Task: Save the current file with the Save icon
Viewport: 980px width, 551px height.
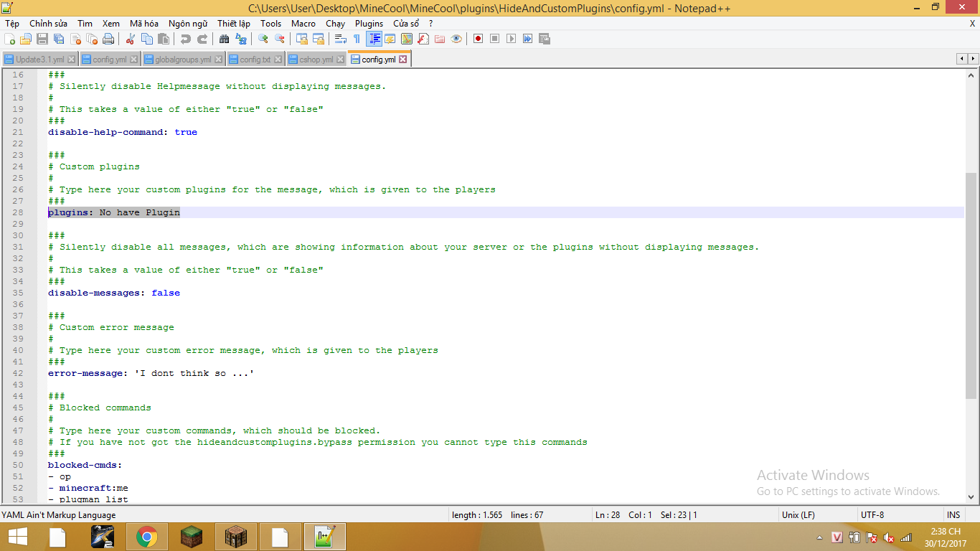Action: (x=42, y=39)
